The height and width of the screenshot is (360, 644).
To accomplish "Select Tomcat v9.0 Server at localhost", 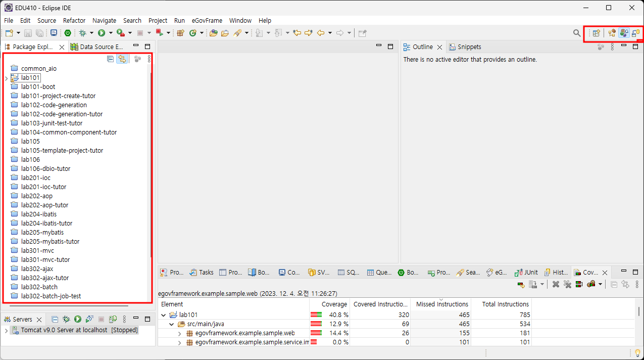I will [75, 330].
